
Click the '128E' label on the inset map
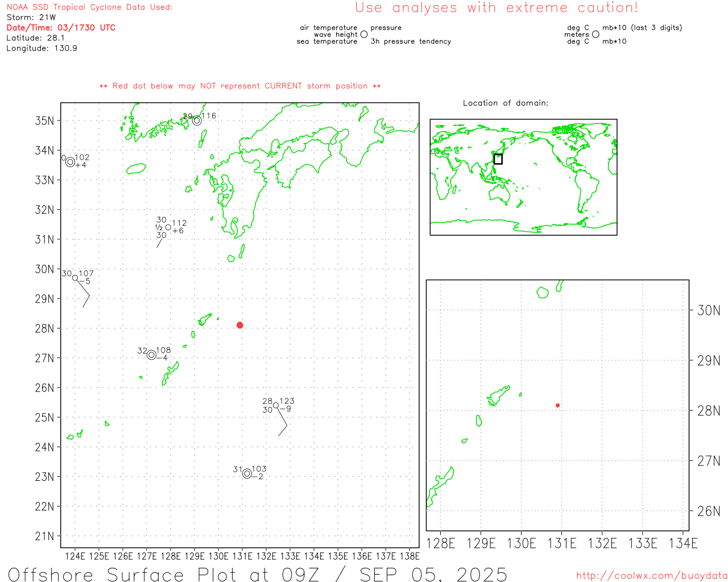pos(441,543)
